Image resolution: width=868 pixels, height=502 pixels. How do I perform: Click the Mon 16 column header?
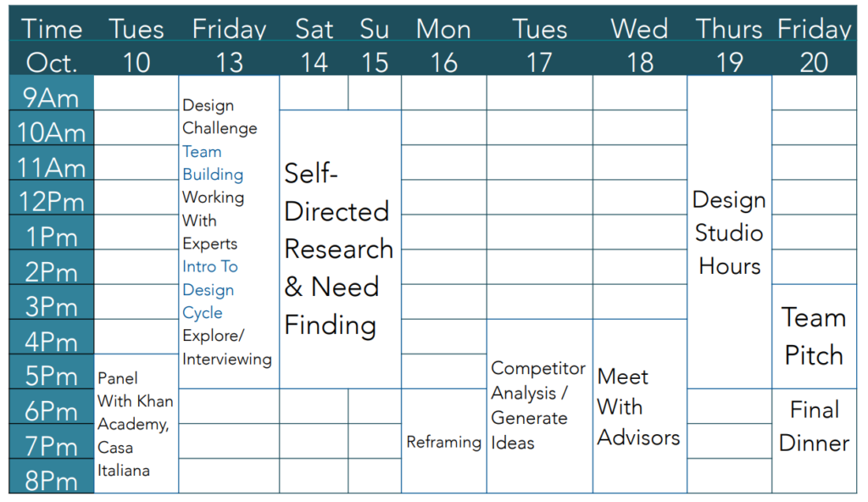pyautogui.click(x=443, y=46)
